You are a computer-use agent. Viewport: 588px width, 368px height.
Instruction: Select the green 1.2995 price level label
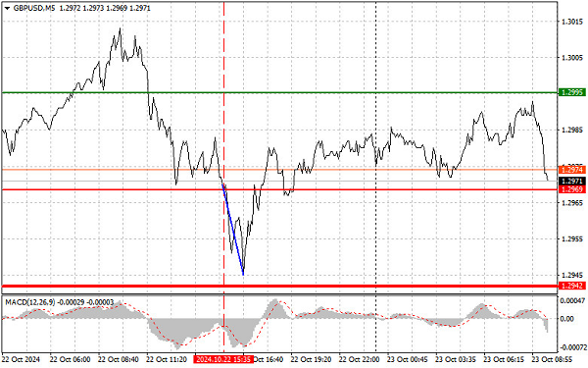(571, 92)
